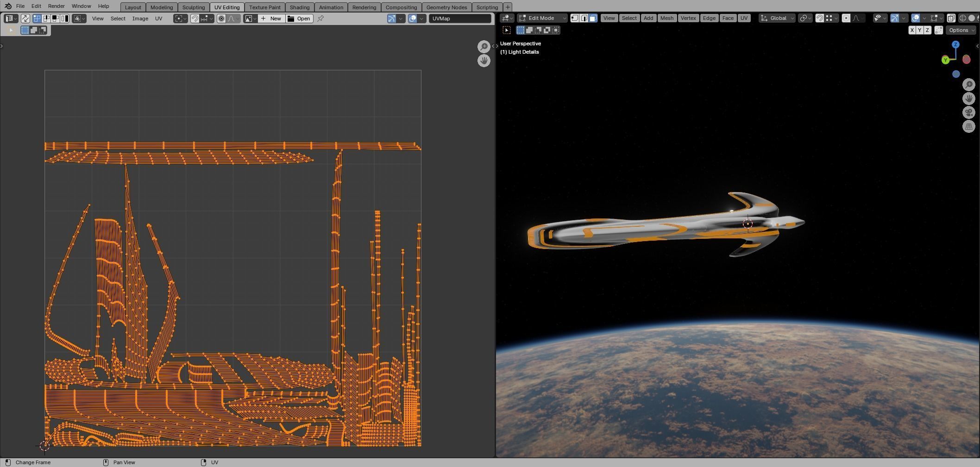Open the Options dropdown
The image size is (980, 467).
961,30
